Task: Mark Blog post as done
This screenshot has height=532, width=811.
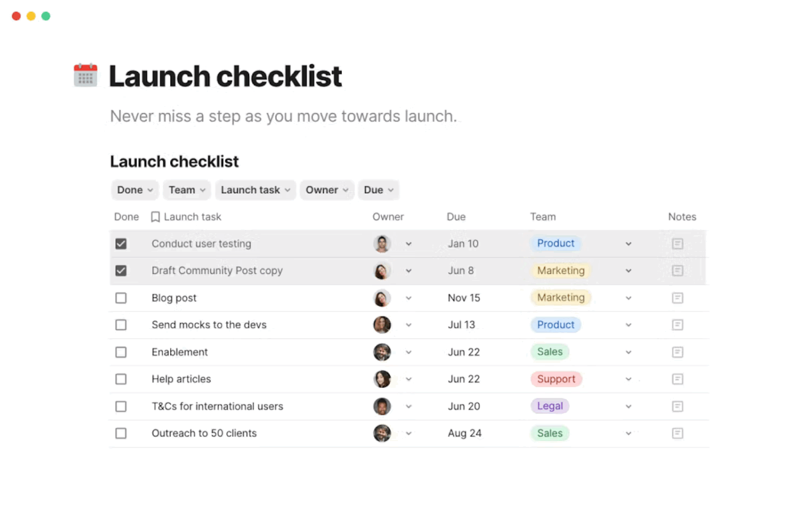Action: coord(121,298)
